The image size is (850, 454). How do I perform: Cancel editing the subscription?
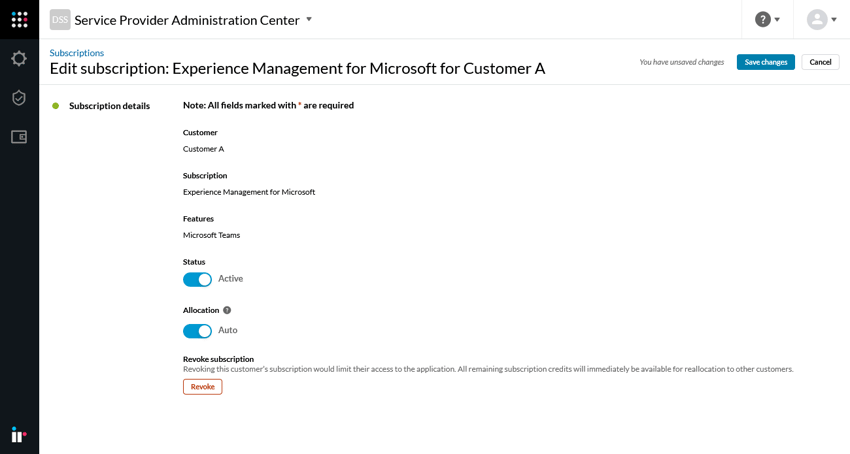pyautogui.click(x=820, y=62)
